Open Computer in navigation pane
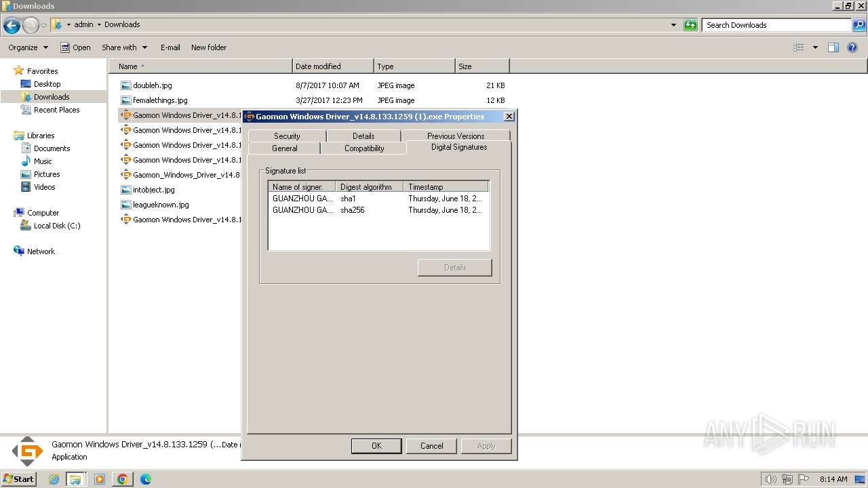This screenshot has height=488, width=868. 43,213
